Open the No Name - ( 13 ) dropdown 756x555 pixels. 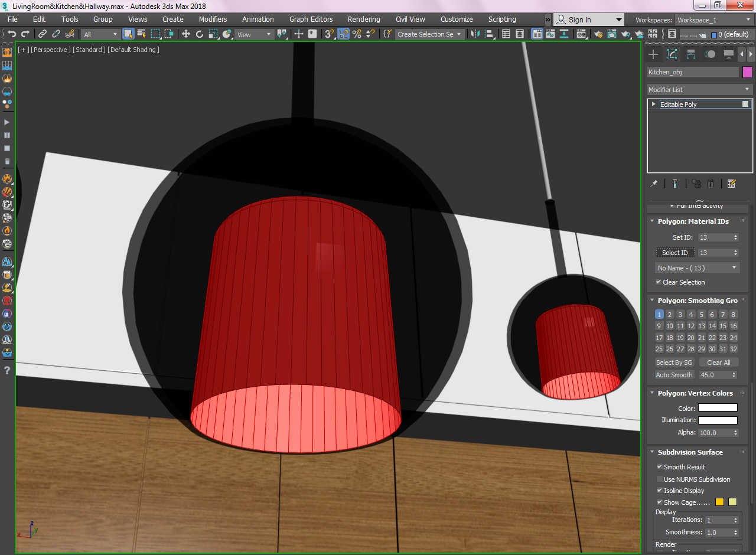tap(698, 268)
